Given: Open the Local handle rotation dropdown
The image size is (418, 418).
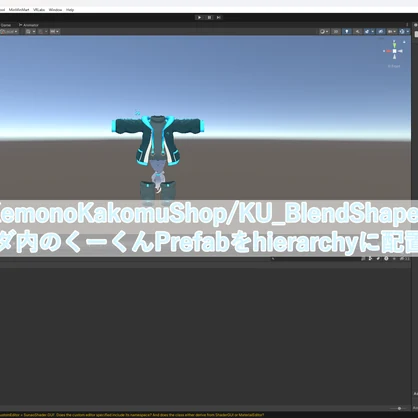Looking at the screenshot, I should coord(9,32).
